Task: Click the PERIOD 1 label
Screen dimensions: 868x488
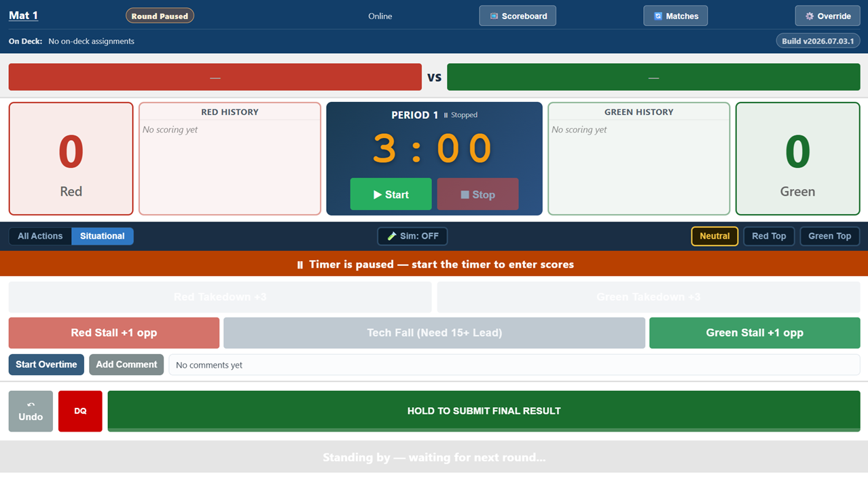Action: [415, 115]
